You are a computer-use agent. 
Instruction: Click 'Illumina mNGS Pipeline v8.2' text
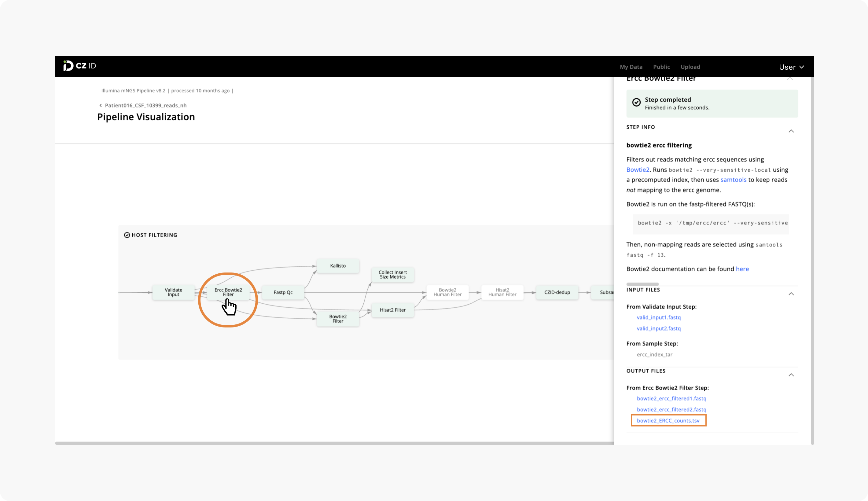(x=133, y=90)
